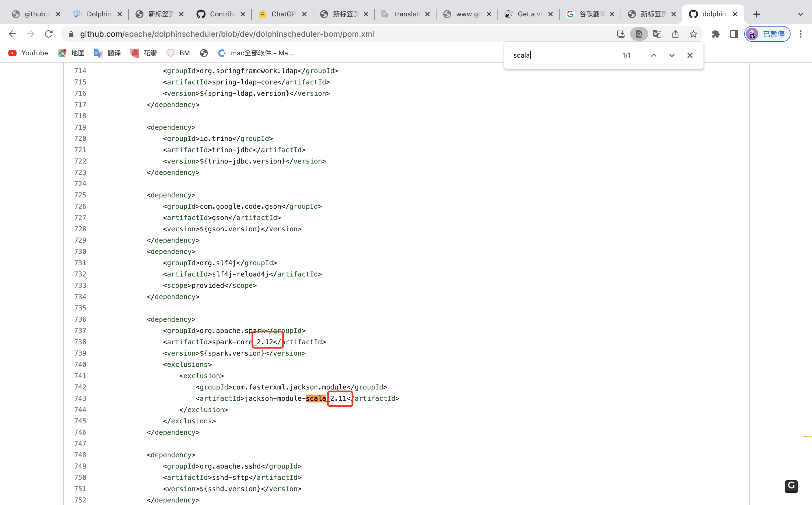812x505 pixels.
Task: Open the 翻译 bookmark
Action: coord(107,53)
